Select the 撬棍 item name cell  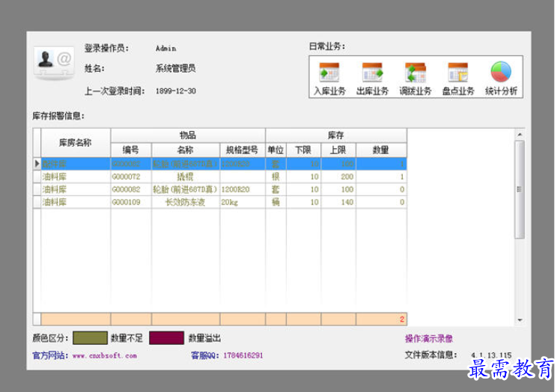coord(186,177)
